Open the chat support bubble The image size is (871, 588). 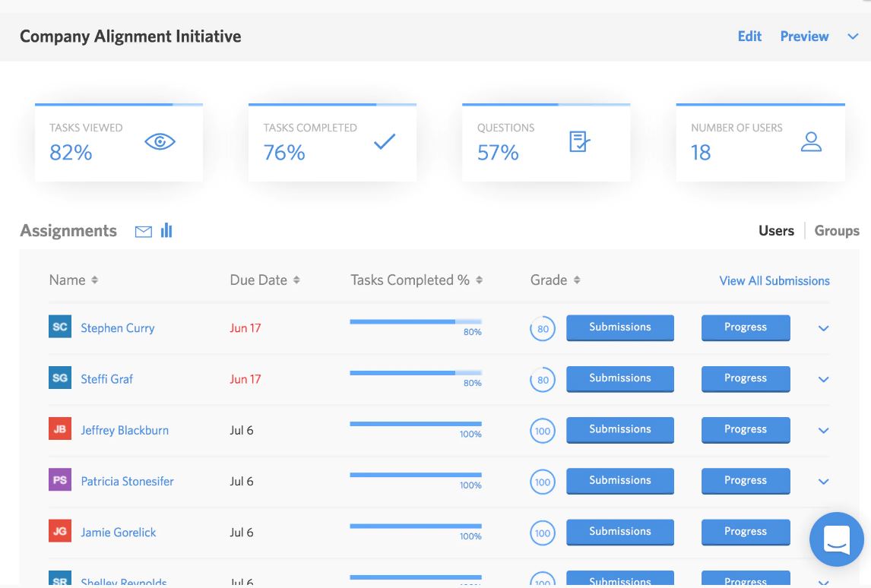click(x=837, y=539)
